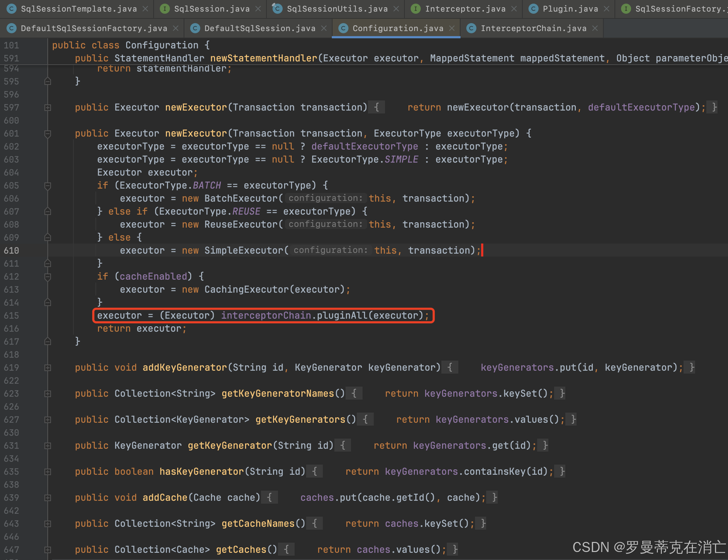Expand the folded getCacheNames method at line 643
This screenshot has width=728, height=560.
47,524
